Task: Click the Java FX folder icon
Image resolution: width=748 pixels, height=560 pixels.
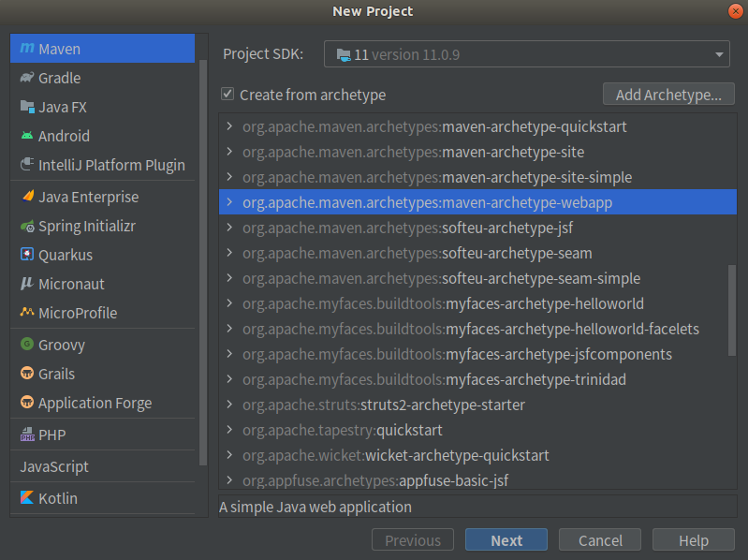Action: click(27, 107)
